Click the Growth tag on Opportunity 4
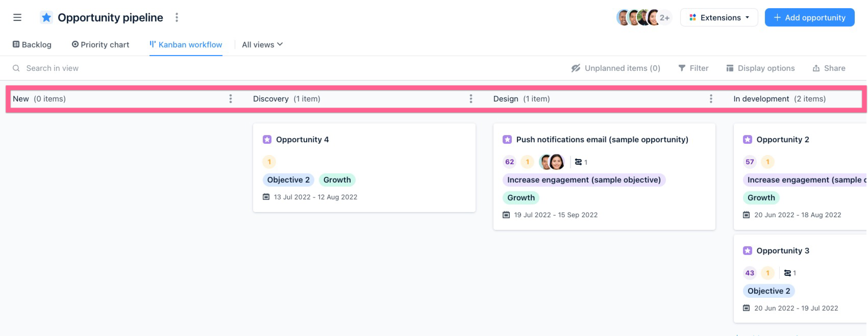The image size is (868, 336). click(x=337, y=180)
